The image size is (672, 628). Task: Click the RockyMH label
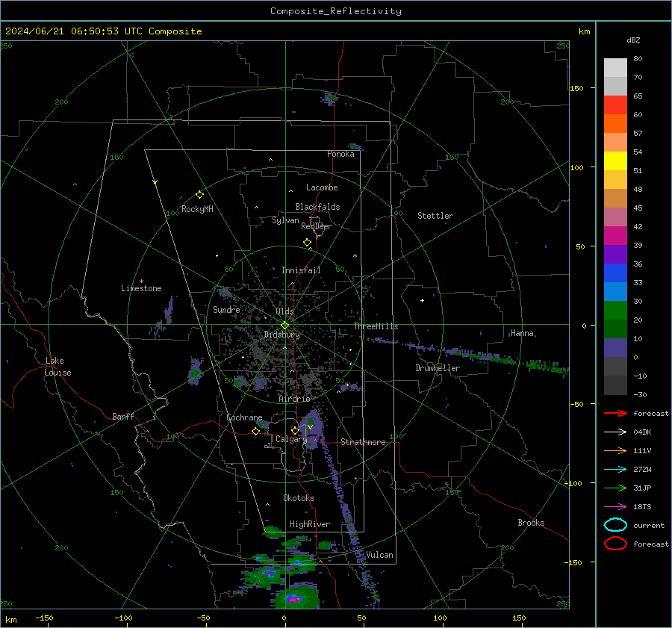[197, 209]
